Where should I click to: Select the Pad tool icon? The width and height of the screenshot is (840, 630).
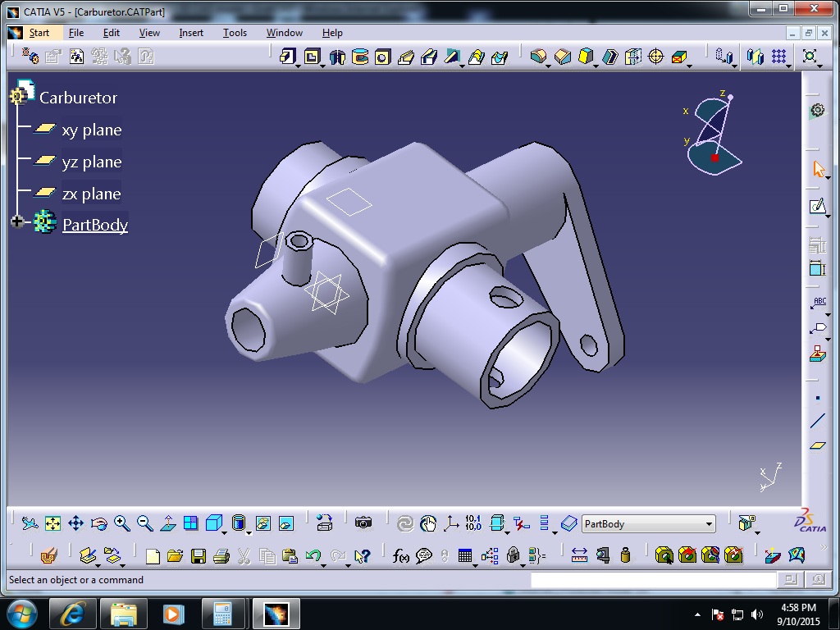click(x=288, y=57)
